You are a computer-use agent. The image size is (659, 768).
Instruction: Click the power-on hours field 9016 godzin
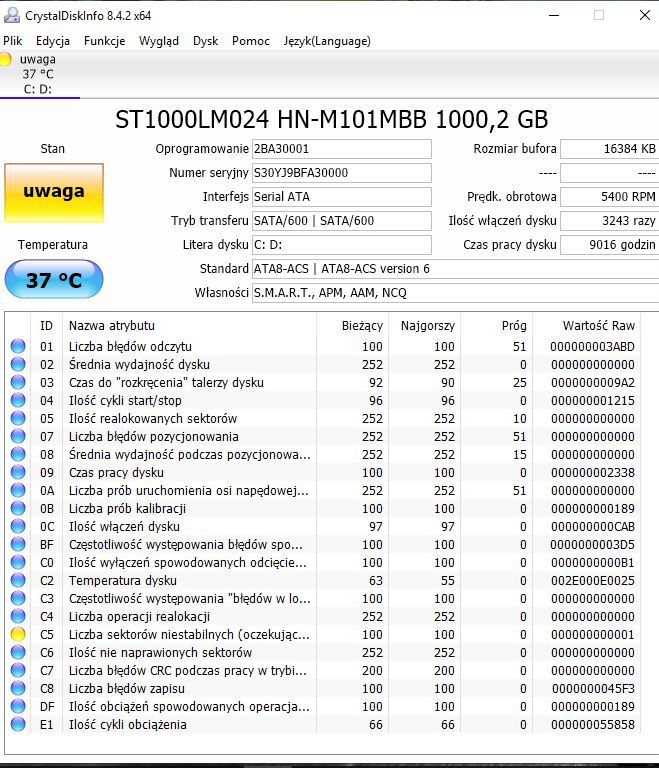(610, 245)
